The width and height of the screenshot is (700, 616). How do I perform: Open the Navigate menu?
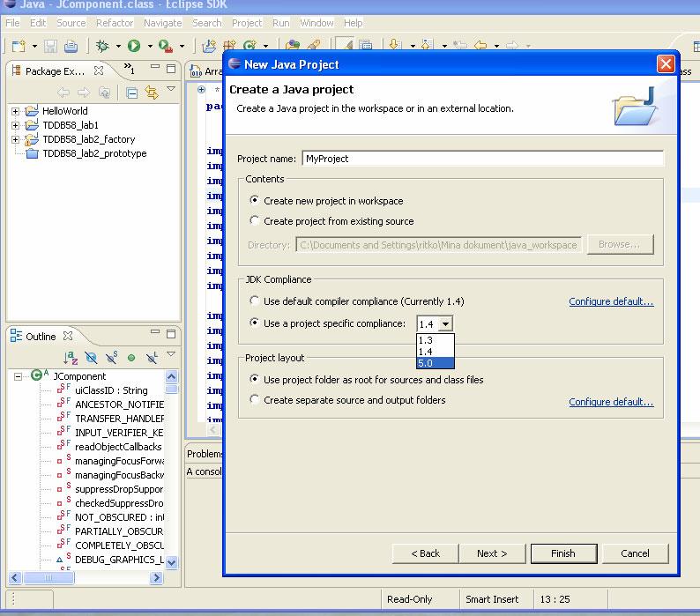162,23
